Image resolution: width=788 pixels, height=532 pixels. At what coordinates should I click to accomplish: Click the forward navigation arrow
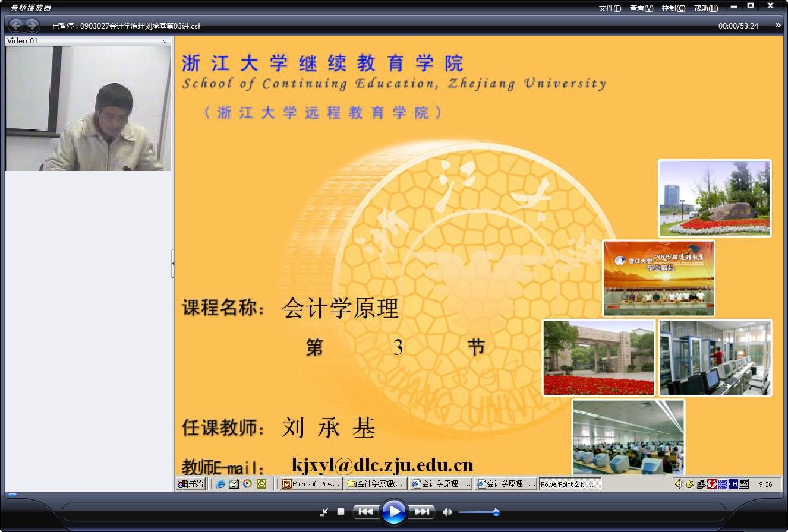pyautogui.click(x=31, y=25)
